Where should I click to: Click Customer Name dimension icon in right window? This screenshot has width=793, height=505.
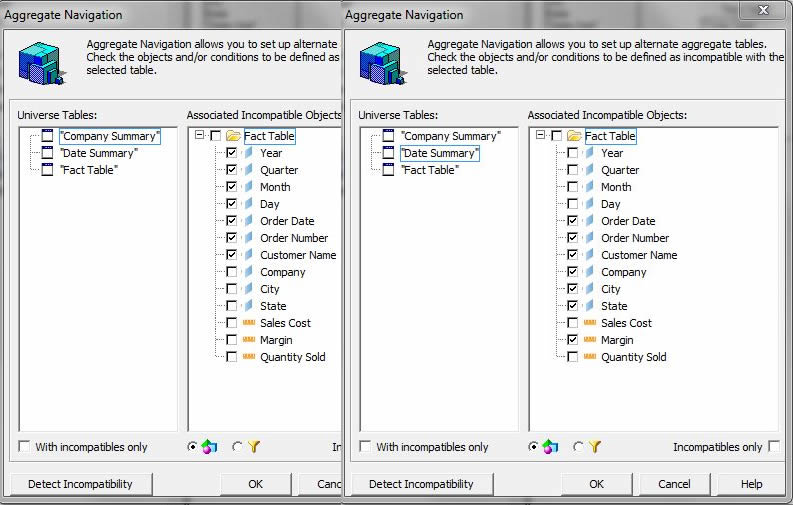coord(590,255)
